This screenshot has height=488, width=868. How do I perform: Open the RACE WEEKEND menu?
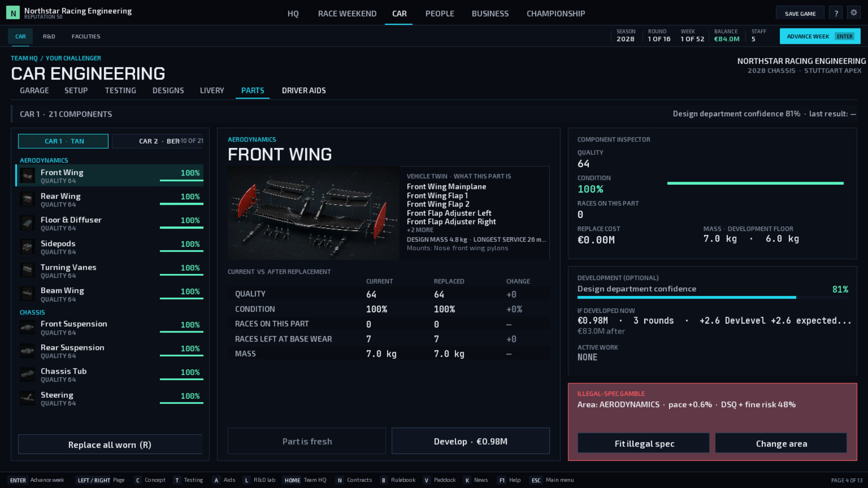point(347,14)
